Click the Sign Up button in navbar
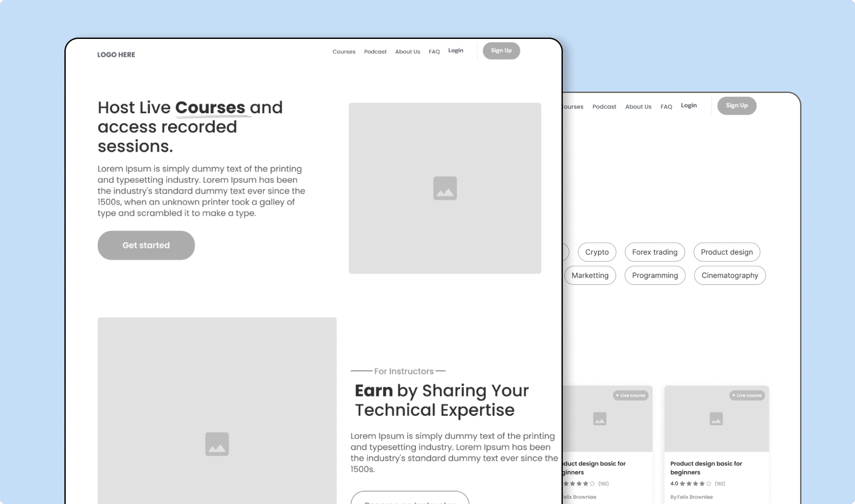 [x=501, y=51]
